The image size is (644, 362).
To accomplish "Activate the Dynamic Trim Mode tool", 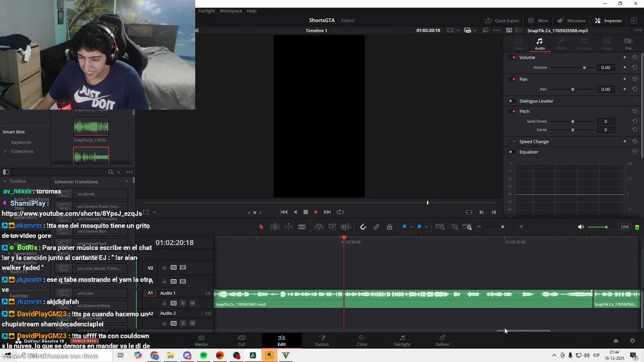I will tap(288, 227).
